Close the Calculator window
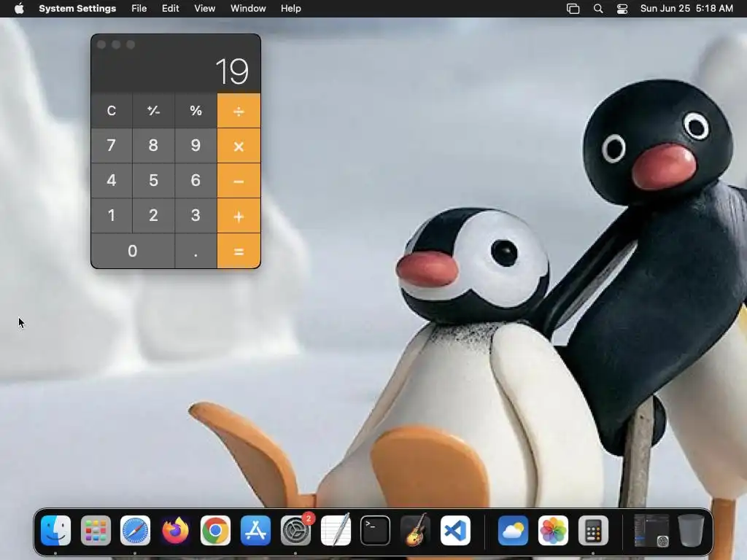This screenshot has width=747, height=560. tap(101, 44)
